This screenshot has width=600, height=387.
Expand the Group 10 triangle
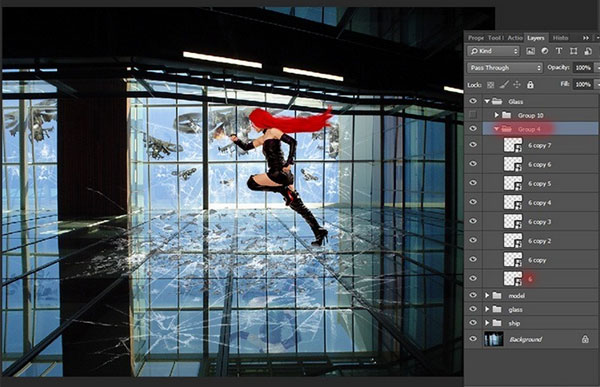(x=496, y=115)
